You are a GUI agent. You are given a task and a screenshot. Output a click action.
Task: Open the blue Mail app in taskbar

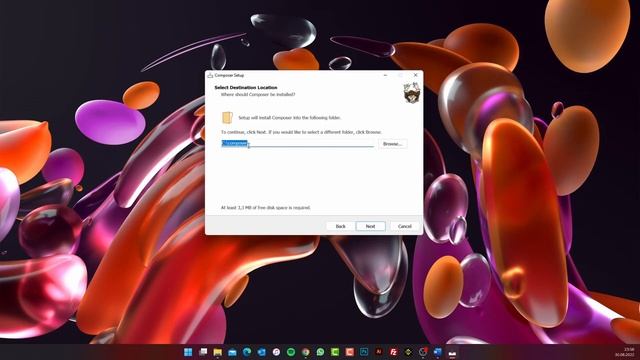pyautogui.click(x=232, y=352)
